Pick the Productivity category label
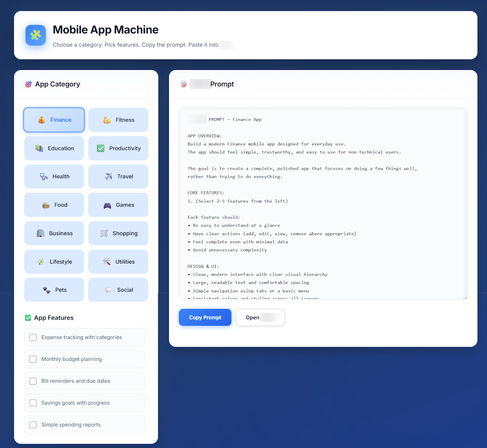Image resolution: width=487 pixels, height=448 pixels. click(125, 148)
